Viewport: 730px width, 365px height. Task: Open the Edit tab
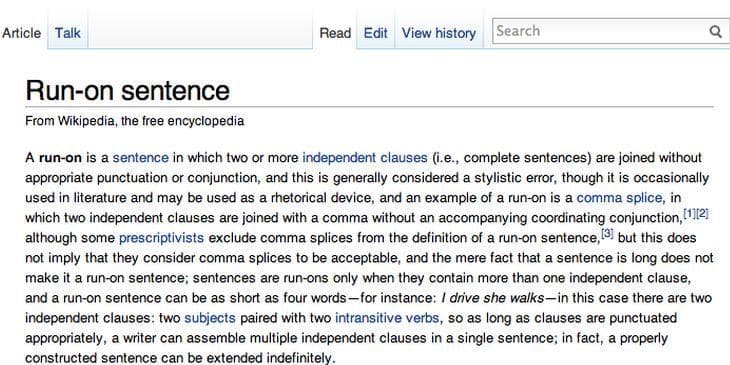[376, 33]
